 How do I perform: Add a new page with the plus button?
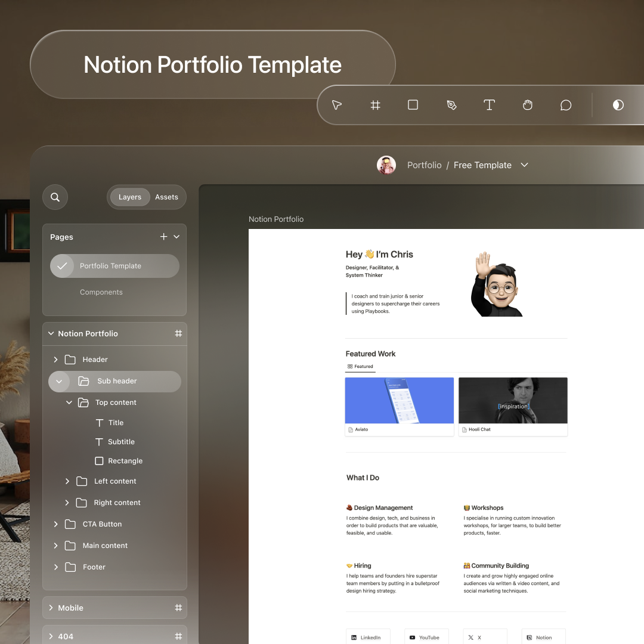pos(163,236)
